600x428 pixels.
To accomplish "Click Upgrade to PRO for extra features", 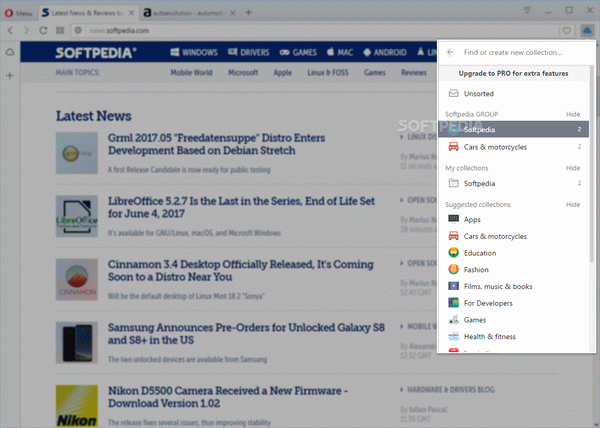I will tap(513, 73).
